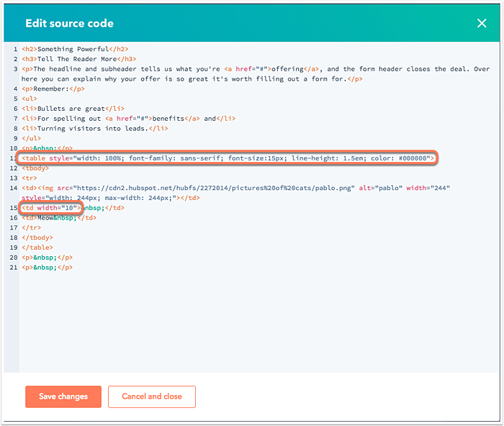This screenshot has width=504, height=426.
Task: Click Cancel and close button
Action: [152, 396]
